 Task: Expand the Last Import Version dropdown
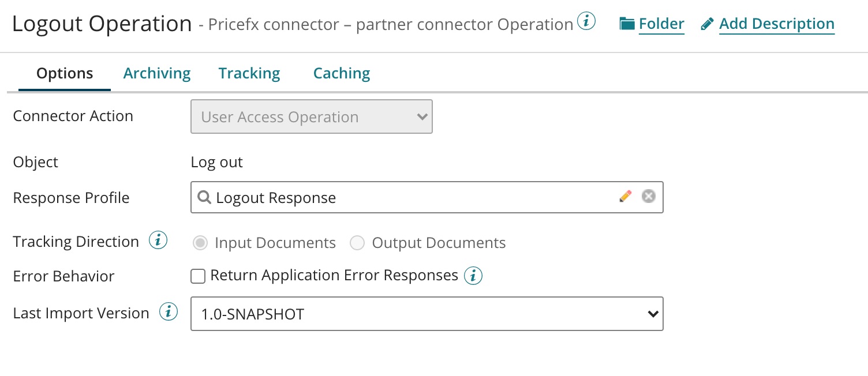click(x=426, y=314)
